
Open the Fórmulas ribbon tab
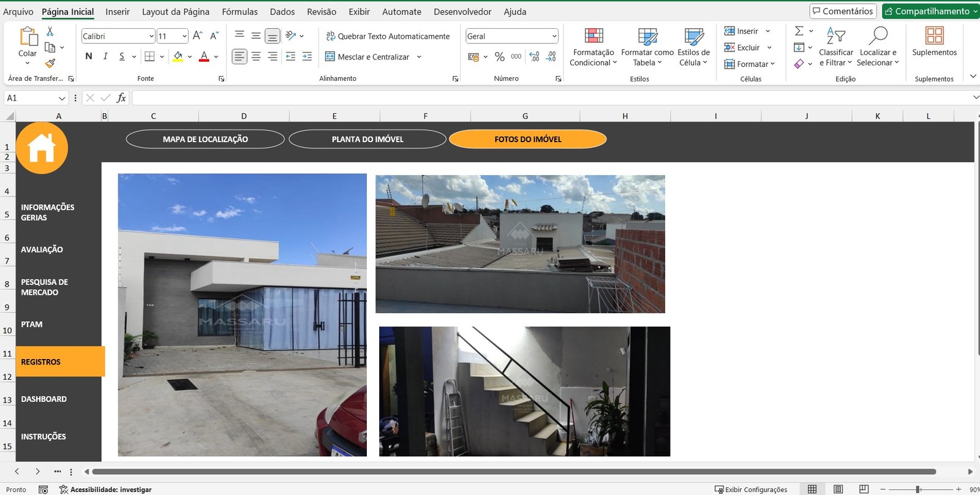[239, 12]
